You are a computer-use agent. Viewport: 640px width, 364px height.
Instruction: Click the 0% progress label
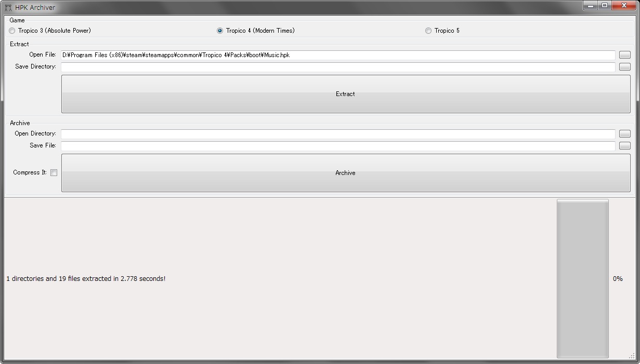click(618, 279)
